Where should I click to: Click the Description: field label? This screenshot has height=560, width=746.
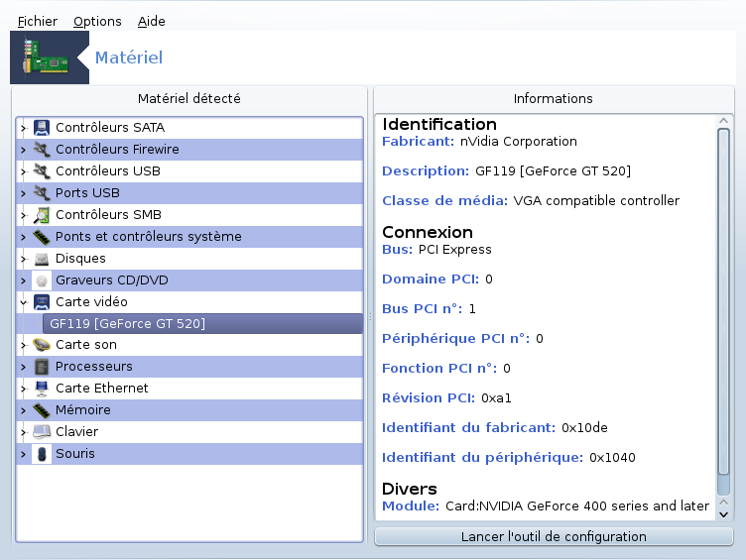click(x=426, y=171)
